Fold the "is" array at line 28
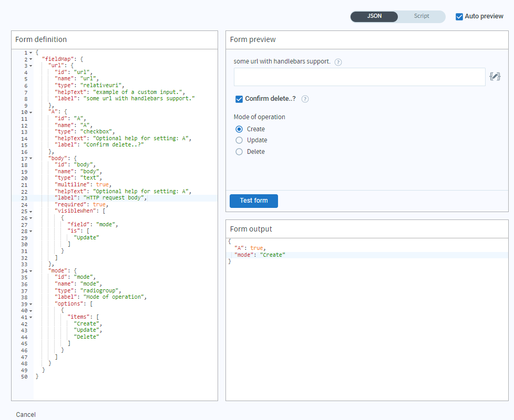The width and height of the screenshot is (514, 420). tap(31, 231)
